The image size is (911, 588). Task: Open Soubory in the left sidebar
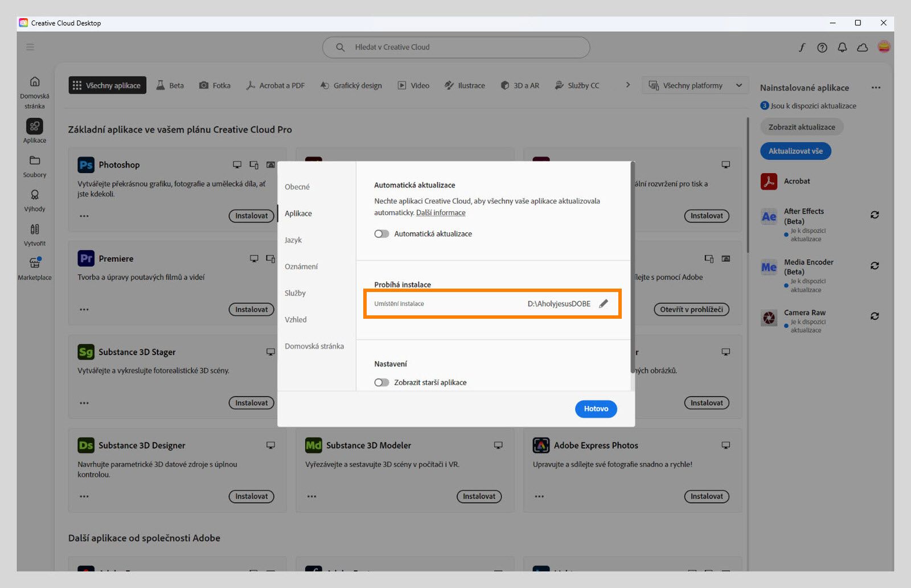pyautogui.click(x=35, y=167)
